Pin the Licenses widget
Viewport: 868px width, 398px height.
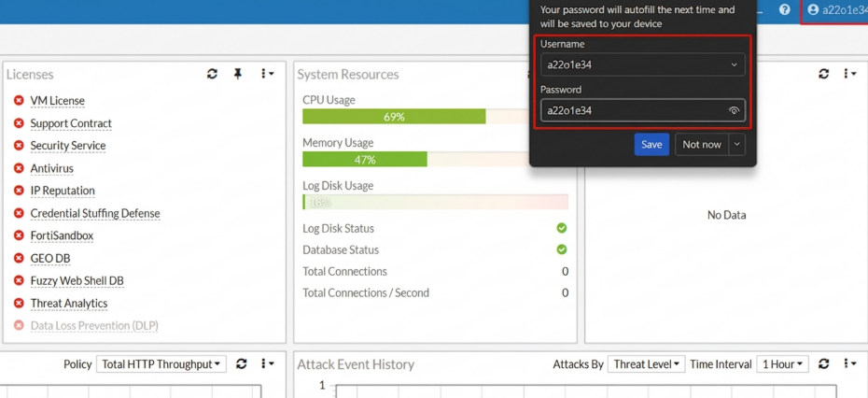click(x=238, y=74)
